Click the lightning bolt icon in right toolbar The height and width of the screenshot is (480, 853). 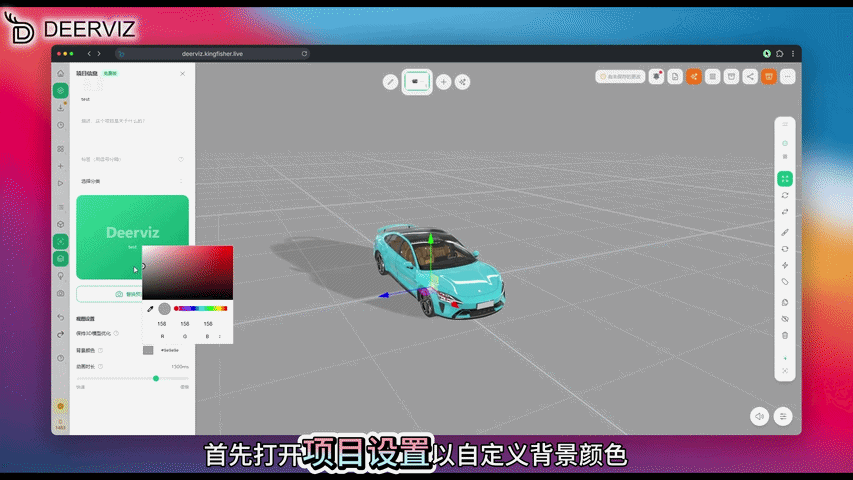(785, 266)
